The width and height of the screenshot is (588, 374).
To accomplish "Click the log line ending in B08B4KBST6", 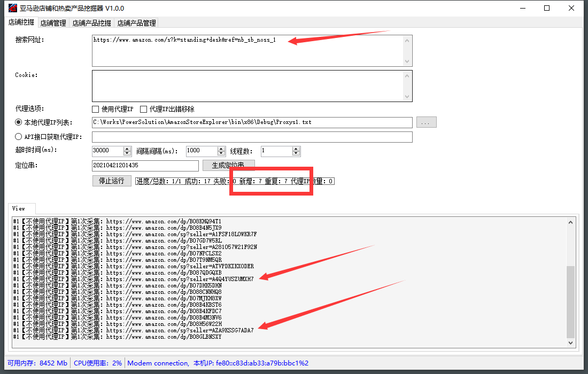I will tap(117, 305).
